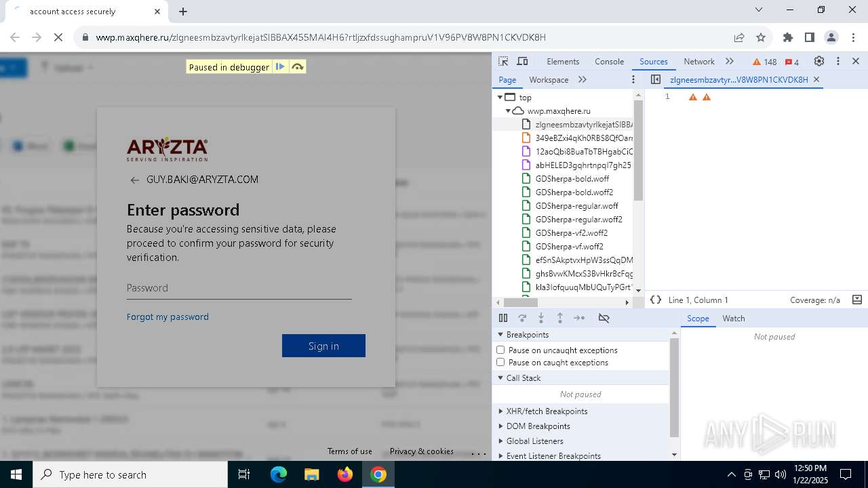Switch to the Network panel
868x488 pixels.
[x=699, y=61]
